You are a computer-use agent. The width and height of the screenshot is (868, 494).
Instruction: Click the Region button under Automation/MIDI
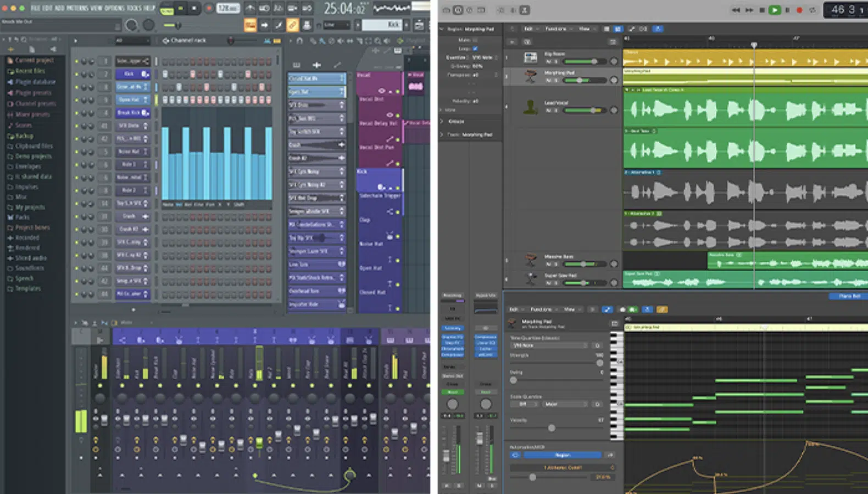[563, 455]
